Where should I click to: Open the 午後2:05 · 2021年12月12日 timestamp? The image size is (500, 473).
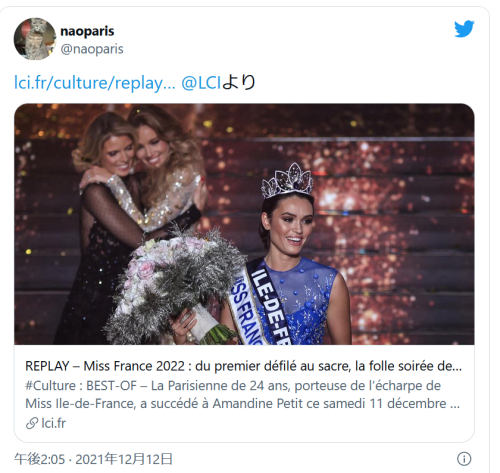click(93, 459)
